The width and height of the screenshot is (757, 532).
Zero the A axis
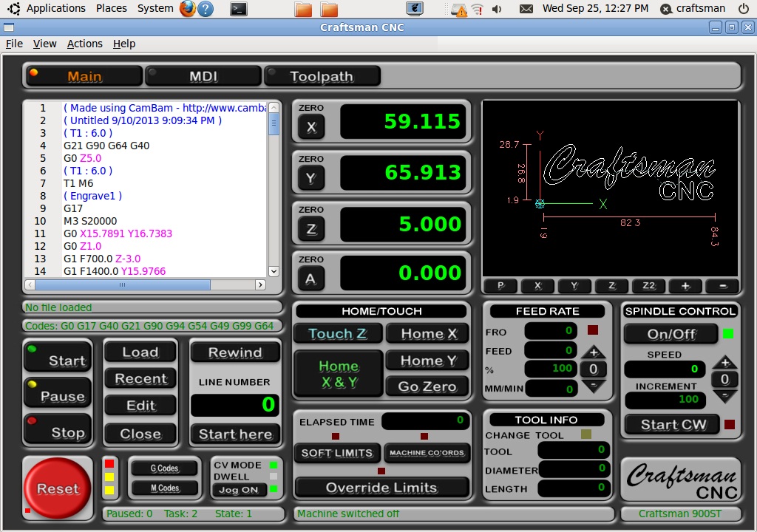(311, 279)
